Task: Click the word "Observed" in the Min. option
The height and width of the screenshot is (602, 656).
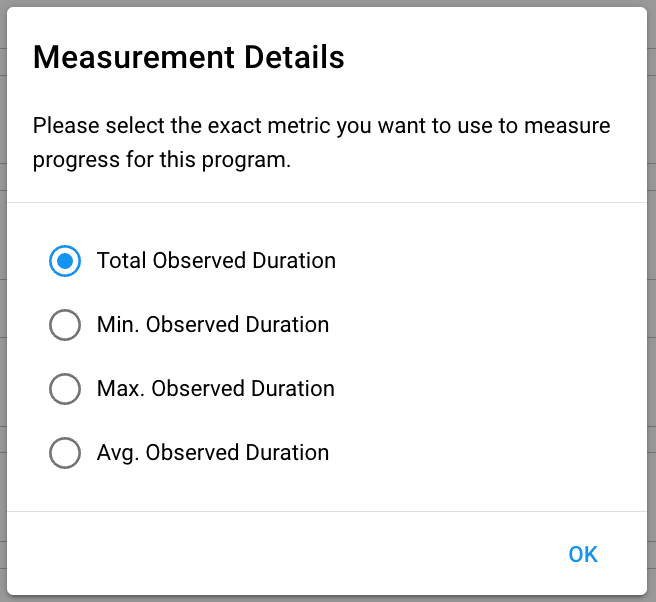Action: (x=192, y=325)
